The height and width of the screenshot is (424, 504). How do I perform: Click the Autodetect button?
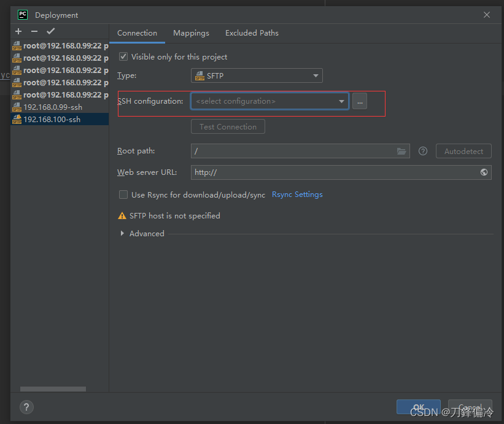pos(463,151)
